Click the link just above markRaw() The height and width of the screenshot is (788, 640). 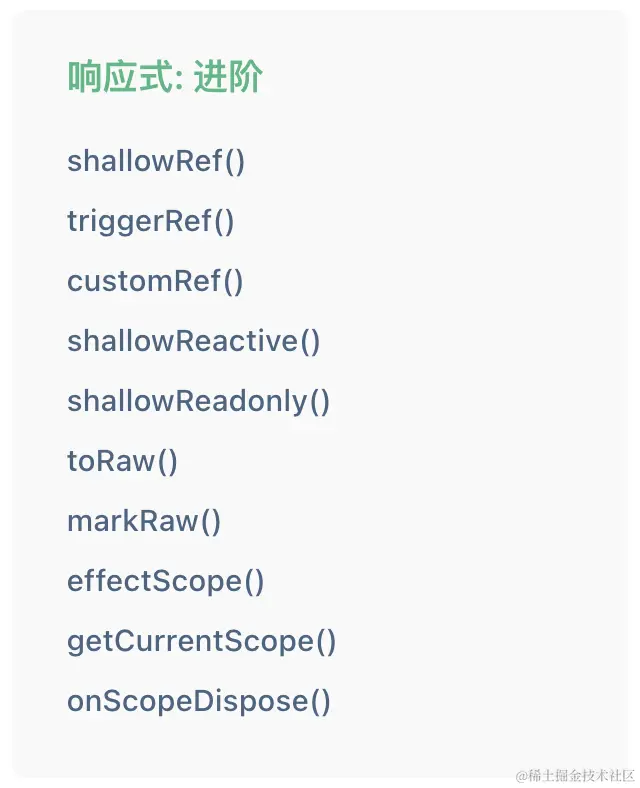point(122,461)
